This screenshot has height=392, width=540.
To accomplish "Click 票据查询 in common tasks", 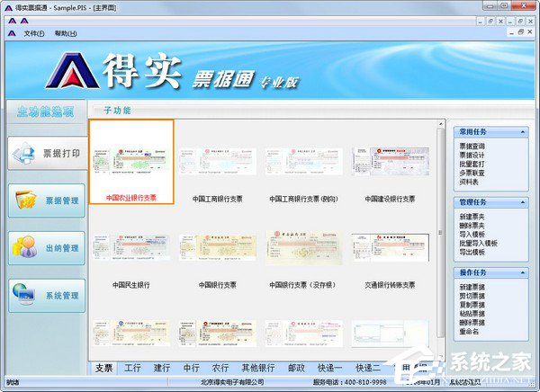I will click(x=472, y=147).
